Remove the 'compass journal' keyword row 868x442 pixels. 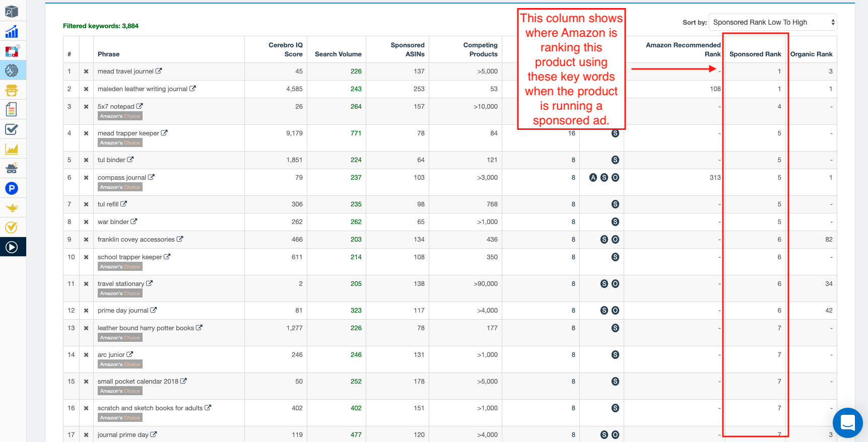point(86,178)
